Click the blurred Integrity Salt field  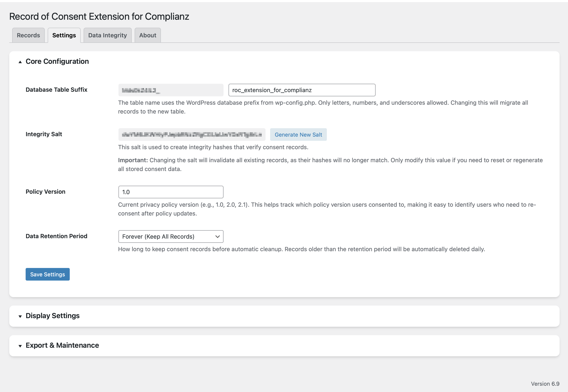pos(192,135)
